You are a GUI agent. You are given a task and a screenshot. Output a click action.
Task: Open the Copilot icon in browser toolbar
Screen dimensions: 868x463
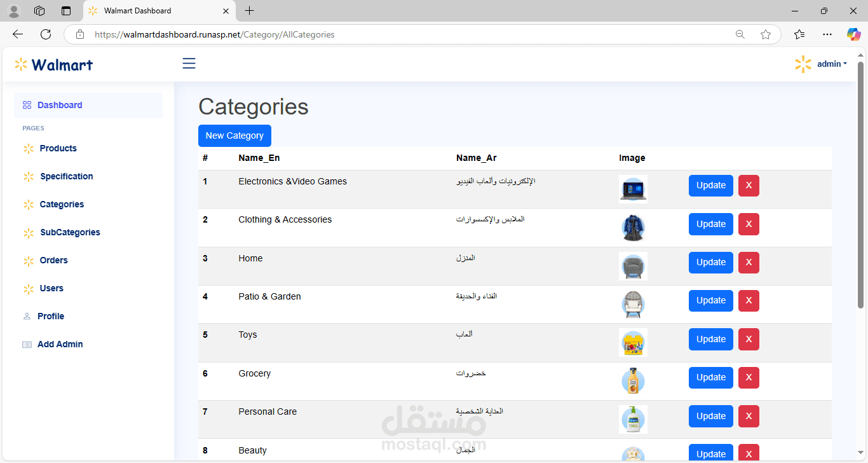[853, 34]
